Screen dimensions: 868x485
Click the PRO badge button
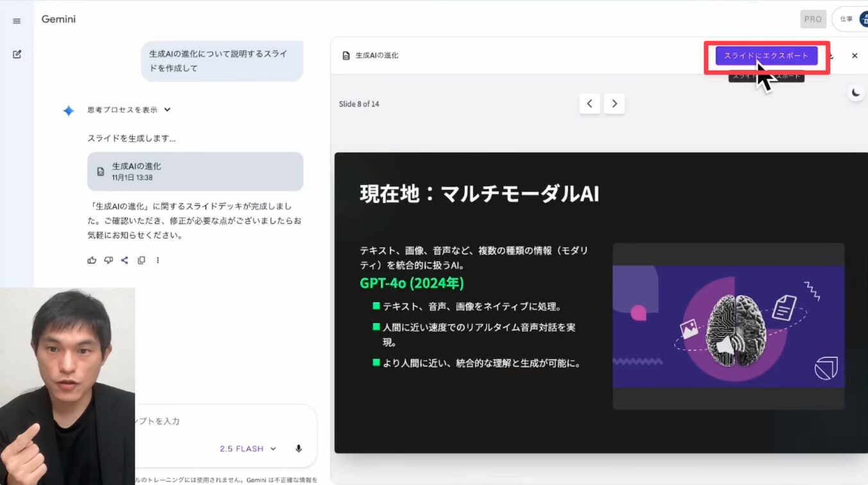(813, 19)
